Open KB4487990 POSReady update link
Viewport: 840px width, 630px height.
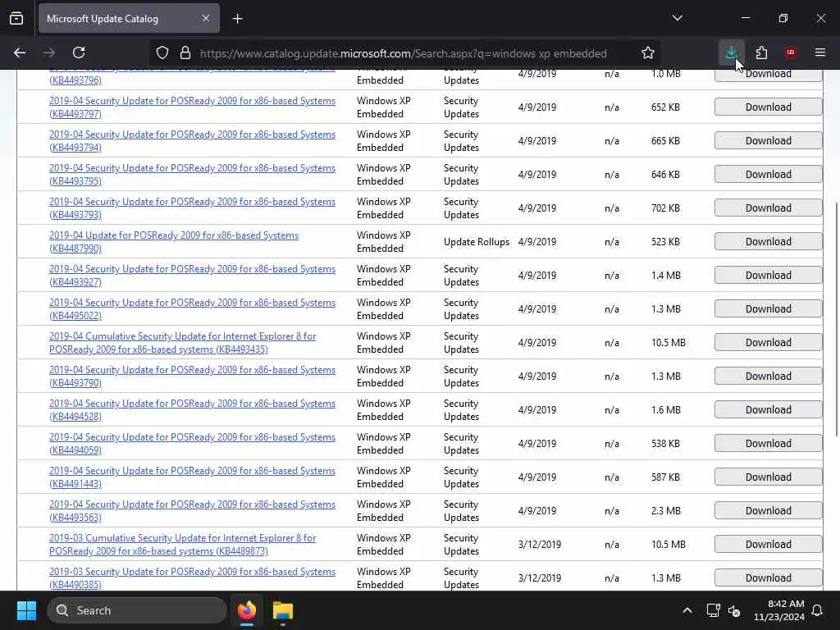tap(174, 242)
